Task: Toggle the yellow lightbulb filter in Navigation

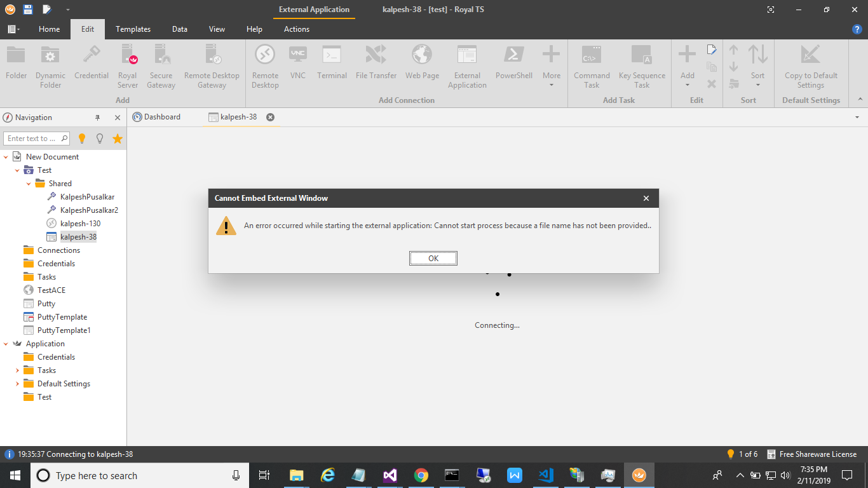Action: click(x=82, y=139)
